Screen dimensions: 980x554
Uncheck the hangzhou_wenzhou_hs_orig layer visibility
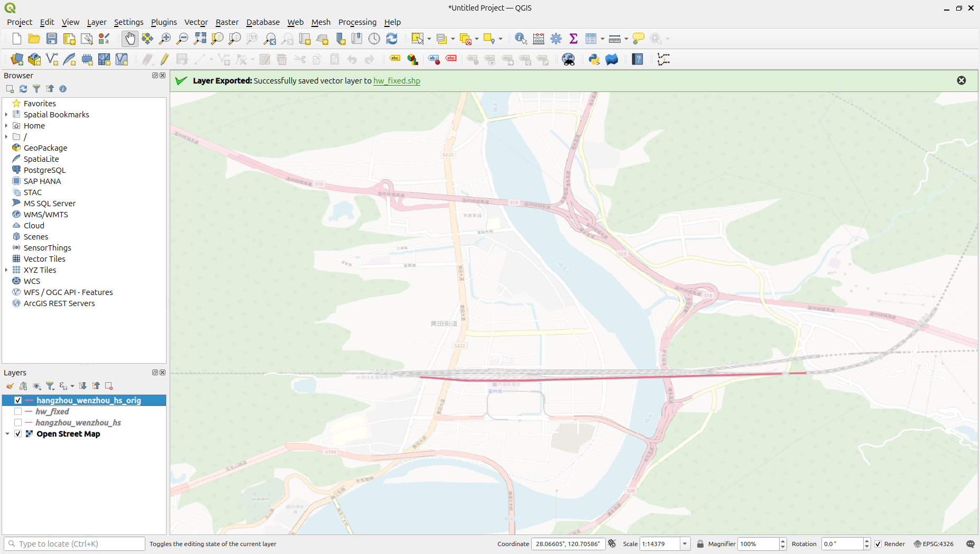point(18,400)
